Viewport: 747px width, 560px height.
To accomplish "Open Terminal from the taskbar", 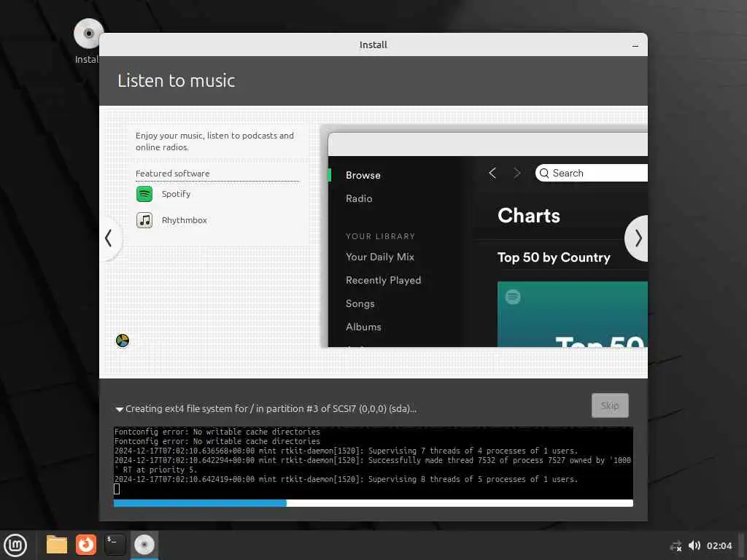I will [x=115, y=545].
